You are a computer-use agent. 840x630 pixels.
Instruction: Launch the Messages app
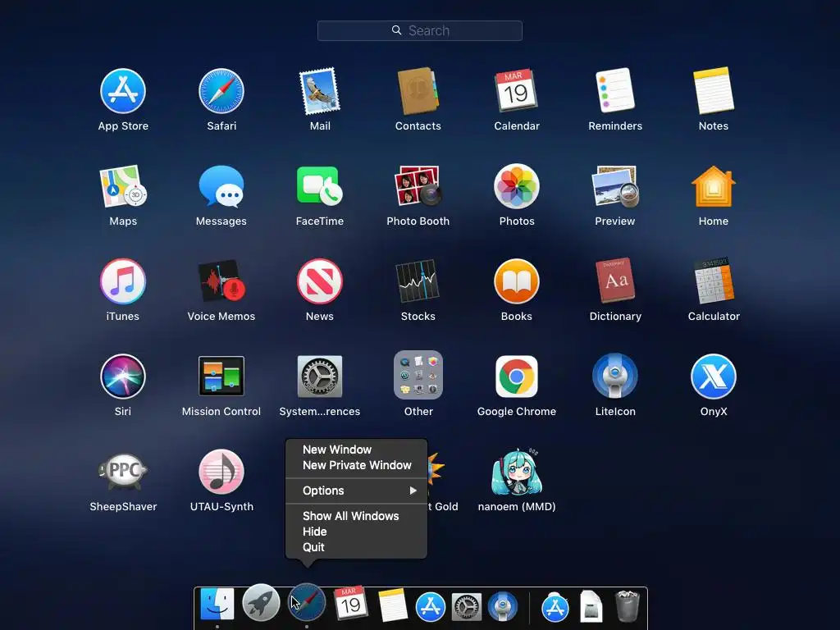[221, 186]
